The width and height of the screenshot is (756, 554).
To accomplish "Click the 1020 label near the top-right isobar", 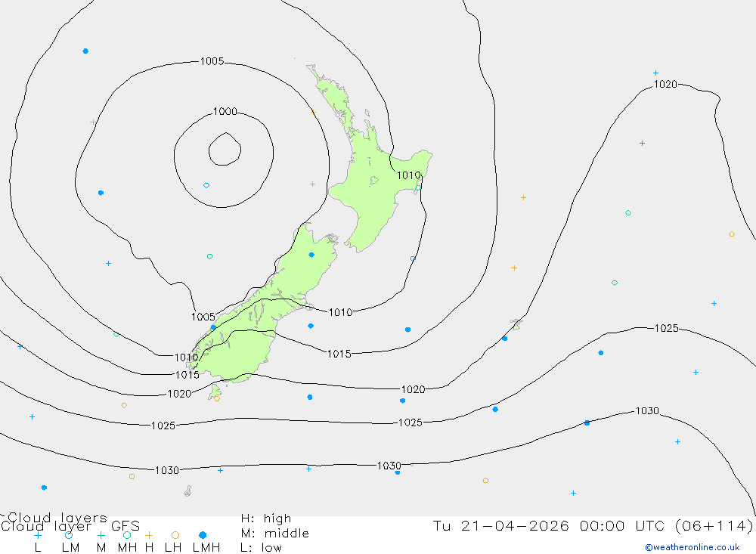I will click(x=665, y=85).
